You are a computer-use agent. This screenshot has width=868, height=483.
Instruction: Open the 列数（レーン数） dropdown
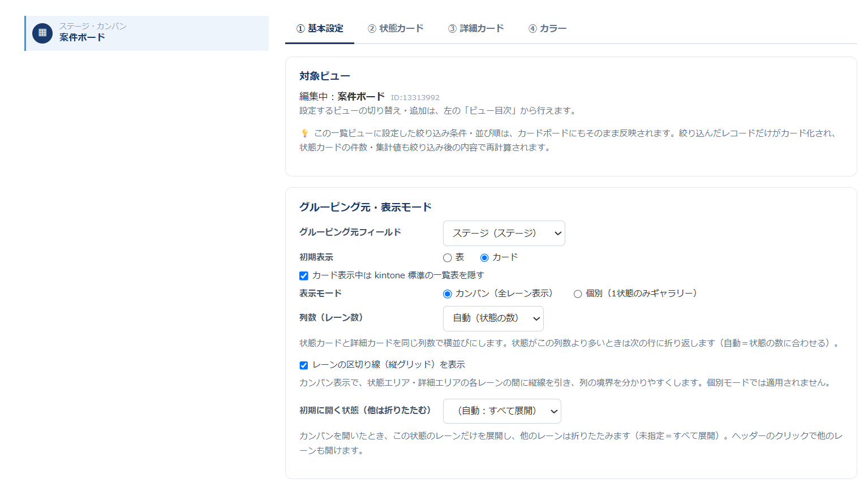click(x=493, y=318)
